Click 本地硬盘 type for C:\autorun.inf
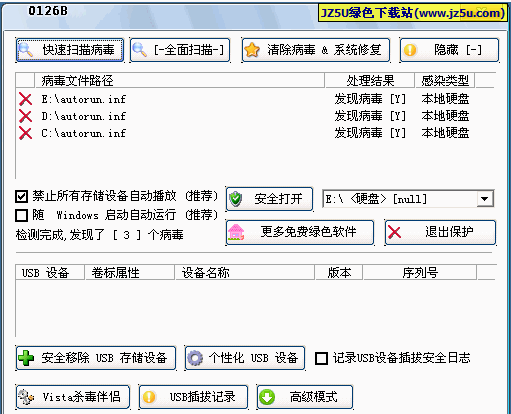511x414 pixels. (x=445, y=133)
